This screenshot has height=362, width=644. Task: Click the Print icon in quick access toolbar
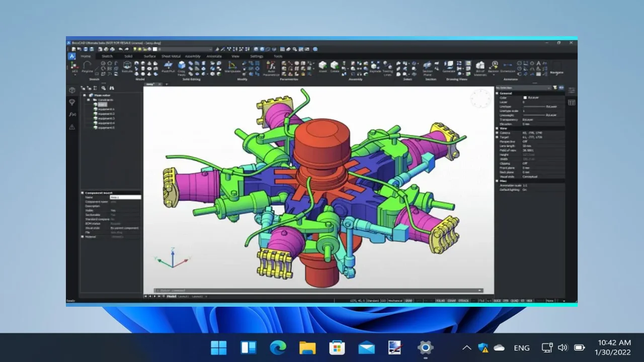tap(112, 49)
